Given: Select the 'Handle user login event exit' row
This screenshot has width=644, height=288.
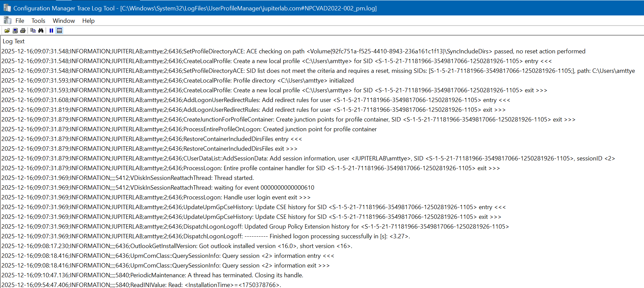Looking at the screenshot, I should point(322,197).
